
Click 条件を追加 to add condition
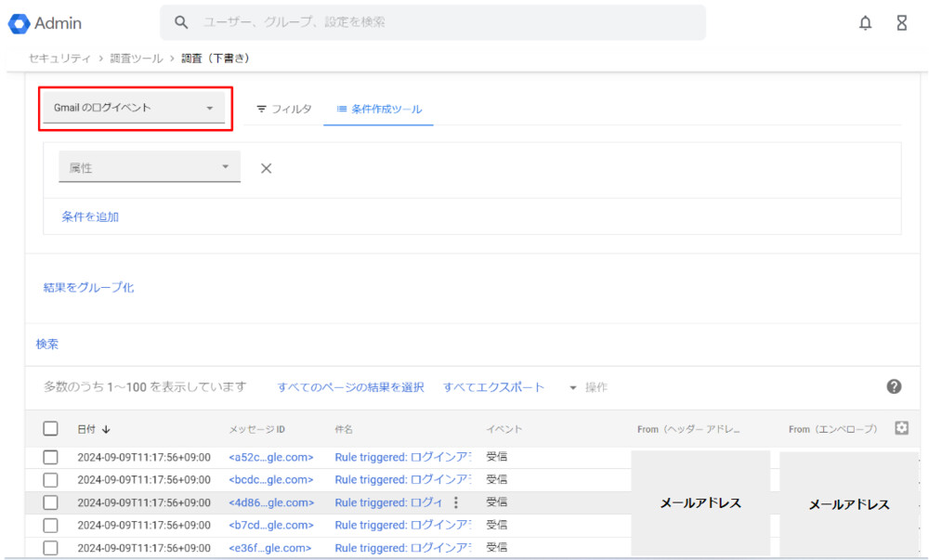[x=90, y=216]
